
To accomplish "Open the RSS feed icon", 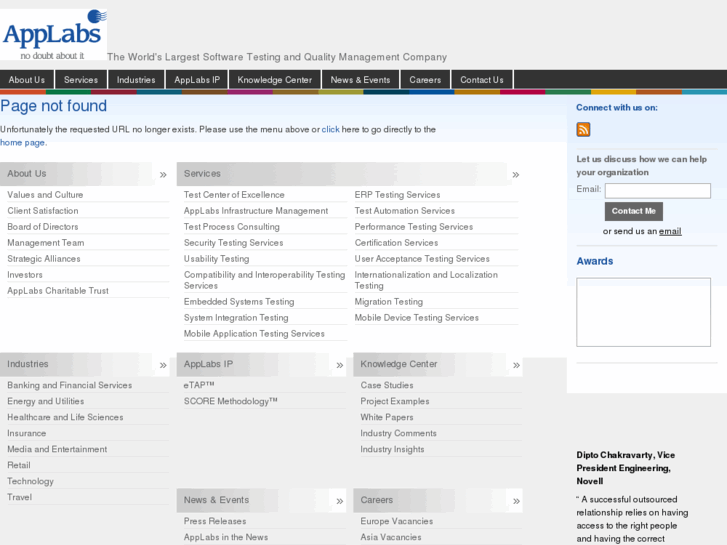I will [583, 129].
